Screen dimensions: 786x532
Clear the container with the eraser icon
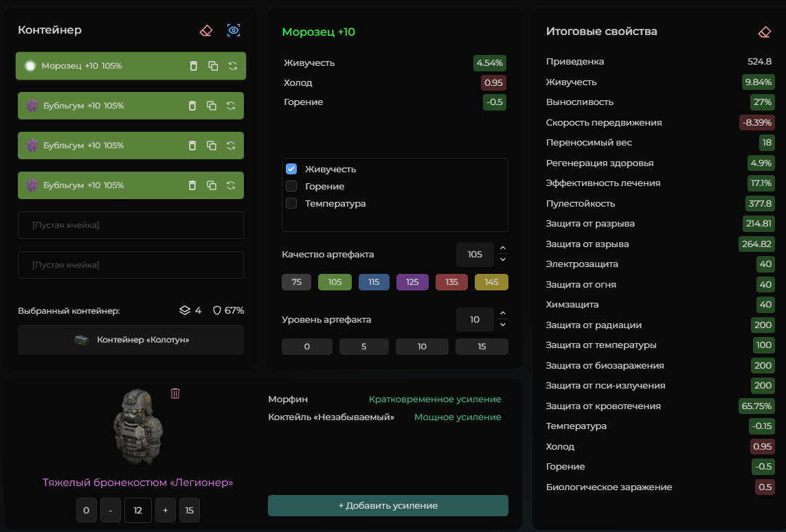pyautogui.click(x=206, y=31)
